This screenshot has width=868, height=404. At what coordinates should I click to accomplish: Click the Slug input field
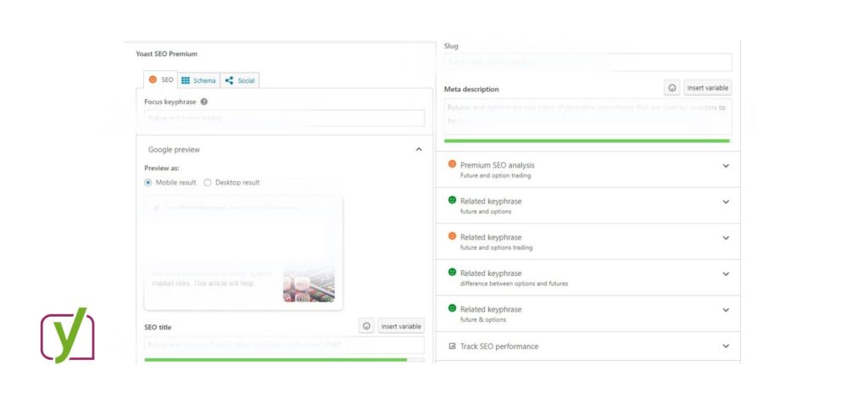coord(588,62)
